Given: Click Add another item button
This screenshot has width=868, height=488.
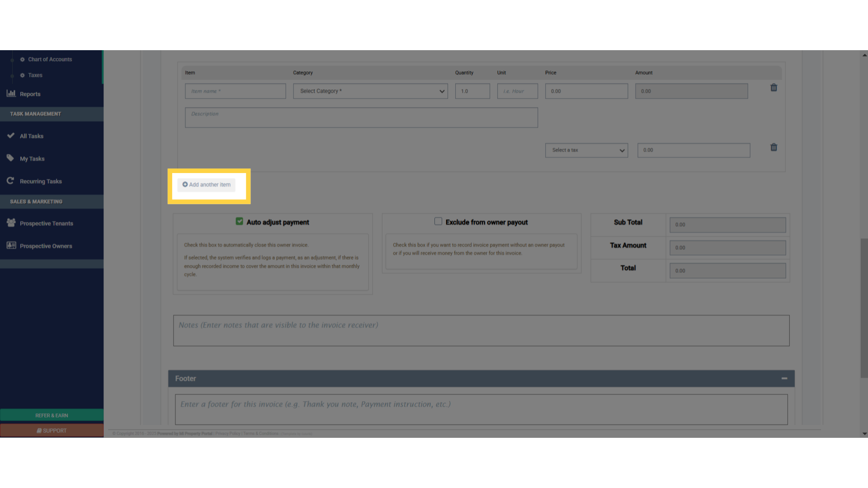Looking at the screenshot, I should 207,185.
